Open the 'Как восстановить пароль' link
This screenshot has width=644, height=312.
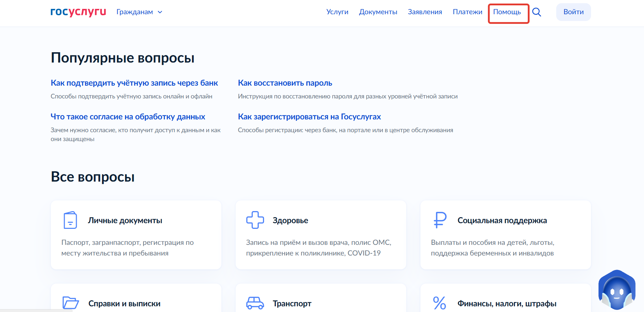(285, 83)
